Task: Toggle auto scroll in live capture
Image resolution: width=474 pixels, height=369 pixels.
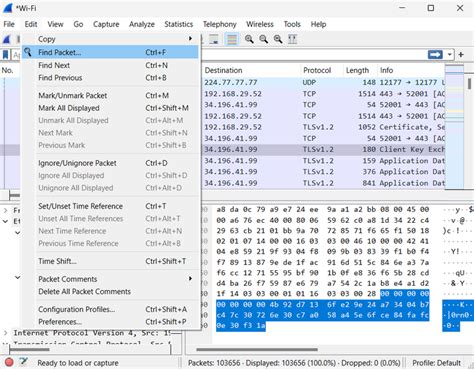Action: [x=214, y=39]
